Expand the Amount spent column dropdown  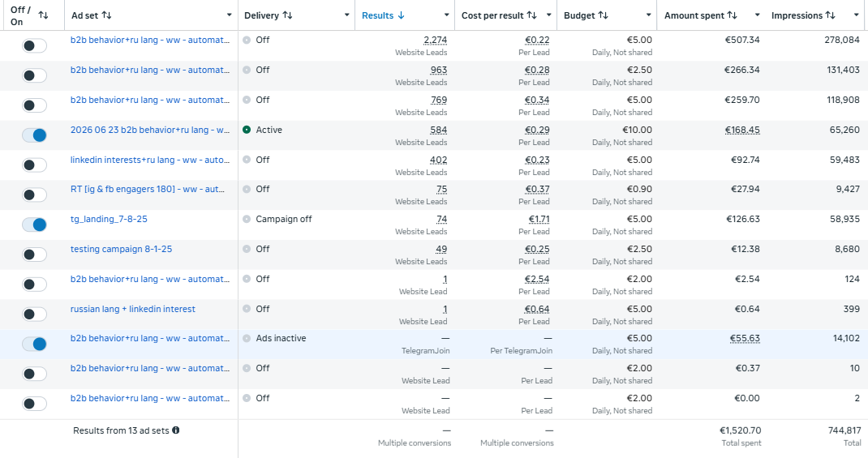(x=758, y=15)
